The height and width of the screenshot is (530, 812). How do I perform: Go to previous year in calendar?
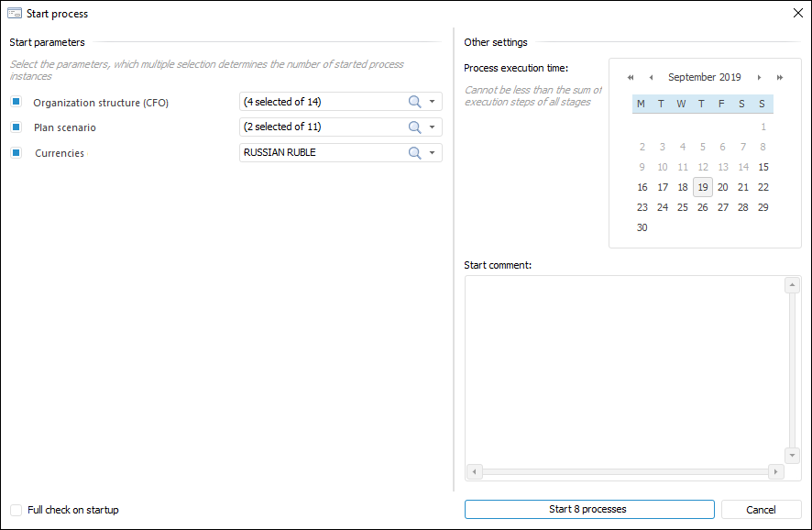[x=631, y=78]
